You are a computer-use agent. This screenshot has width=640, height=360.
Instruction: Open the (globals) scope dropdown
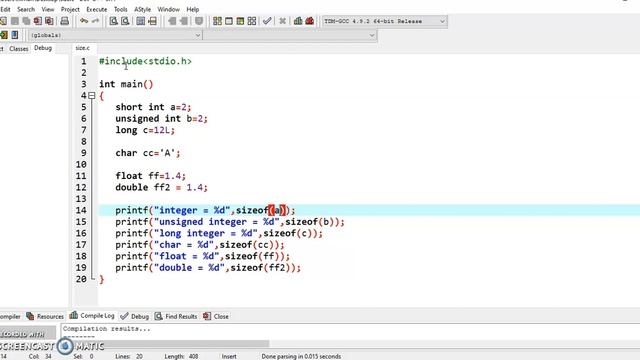pos(116,36)
